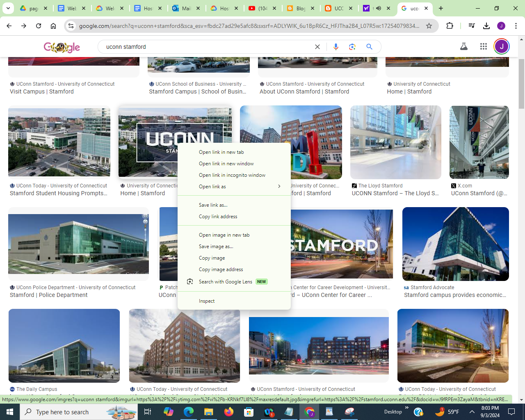
Task: Expand the Open link as submenu
Action: pos(234,187)
